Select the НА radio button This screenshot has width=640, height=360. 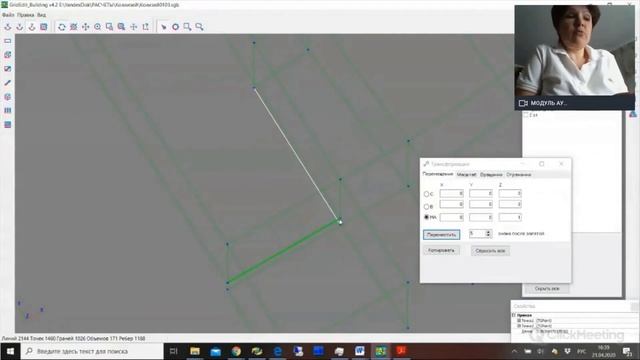click(x=427, y=217)
